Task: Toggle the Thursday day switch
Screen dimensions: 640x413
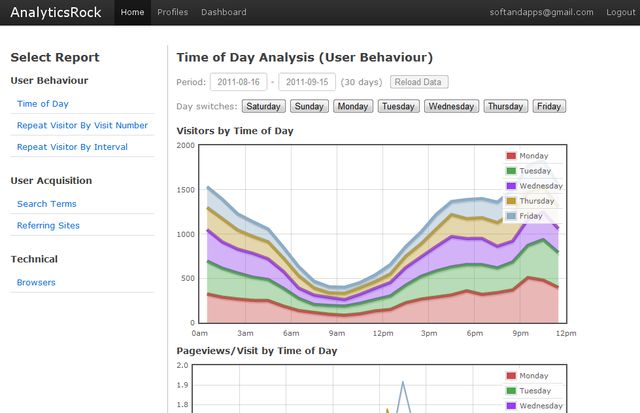Action: click(x=506, y=106)
